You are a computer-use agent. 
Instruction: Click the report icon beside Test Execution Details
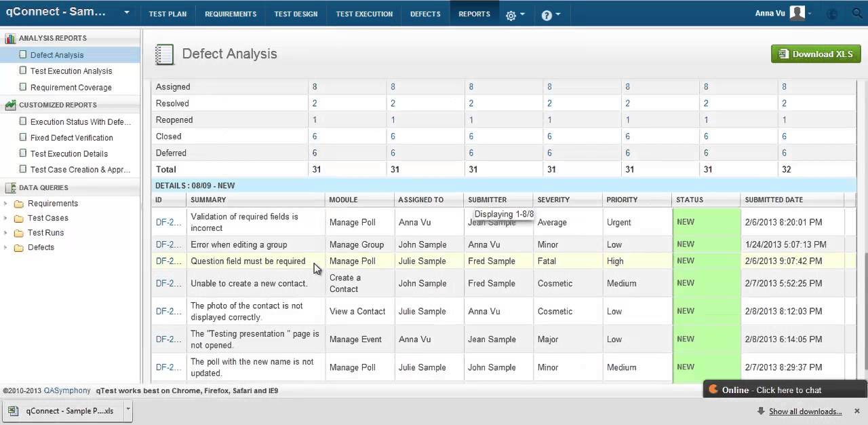click(x=23, y=153)
